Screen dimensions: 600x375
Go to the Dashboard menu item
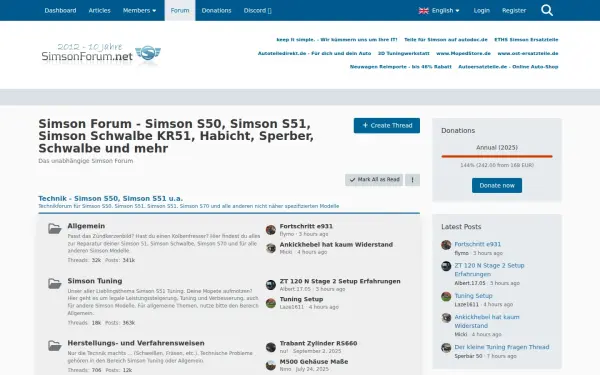(x=60, y=10)
